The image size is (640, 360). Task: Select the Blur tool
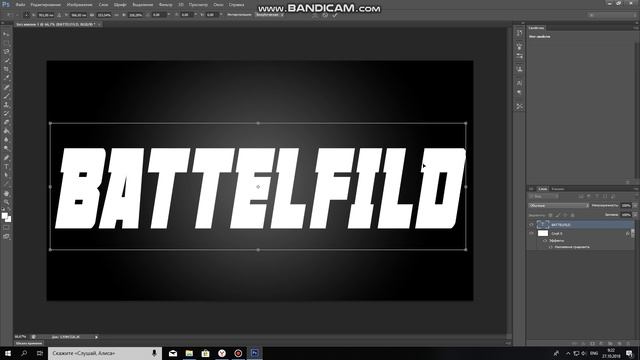pyautogui.click(x=6, y=140)
